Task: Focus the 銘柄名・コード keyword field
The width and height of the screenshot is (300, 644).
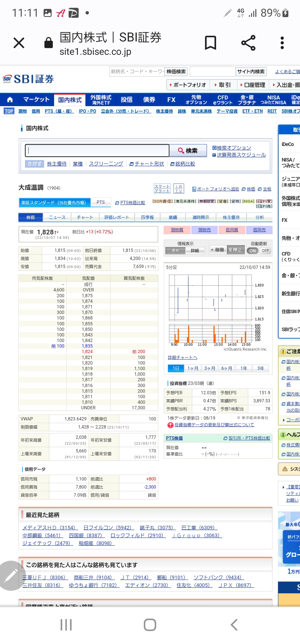Action: click(x=137, y=72)
